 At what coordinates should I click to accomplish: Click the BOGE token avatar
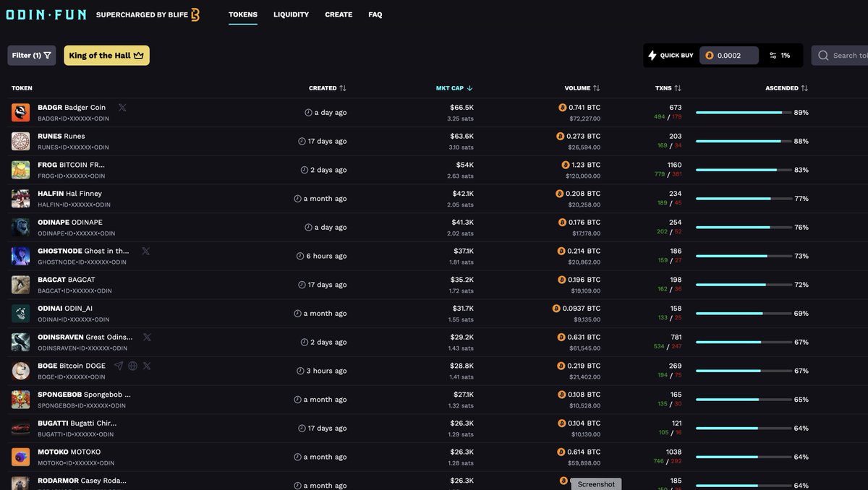pyautogui.click(x=20, y=371)
